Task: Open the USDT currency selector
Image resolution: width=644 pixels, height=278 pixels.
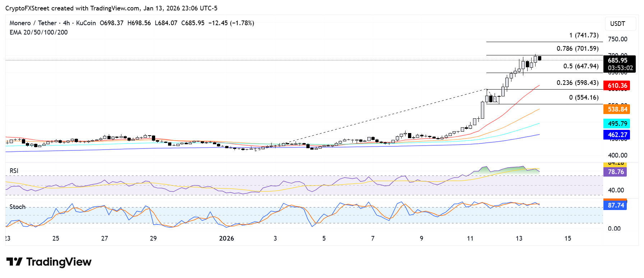Action: tap(620, 24)
